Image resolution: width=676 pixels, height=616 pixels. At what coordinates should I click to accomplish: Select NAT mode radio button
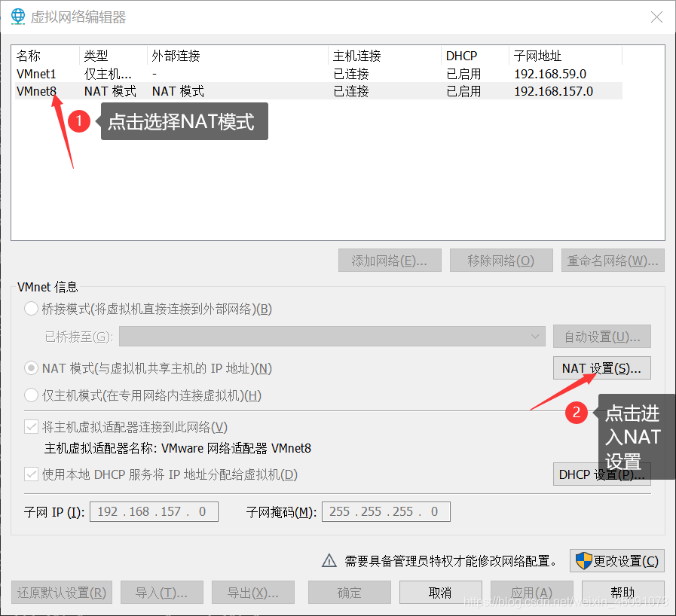coord(31,368)
